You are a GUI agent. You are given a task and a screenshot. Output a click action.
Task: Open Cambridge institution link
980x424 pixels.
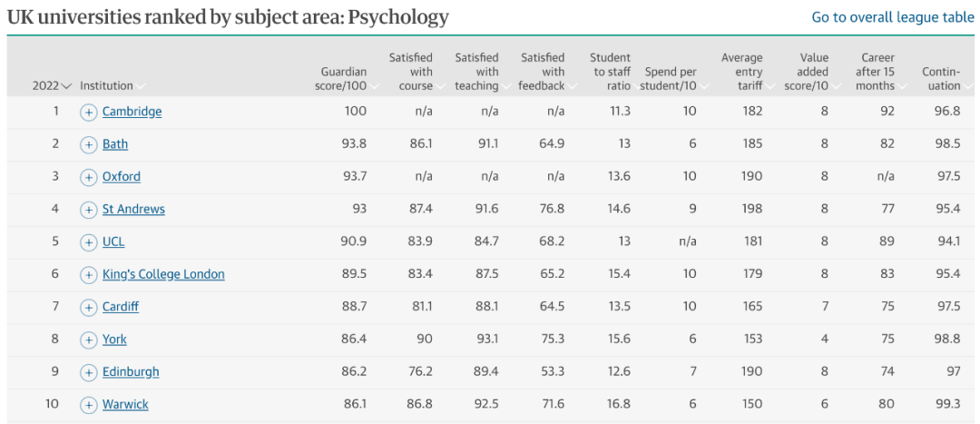pyautogui.click(x=132, y=112)
